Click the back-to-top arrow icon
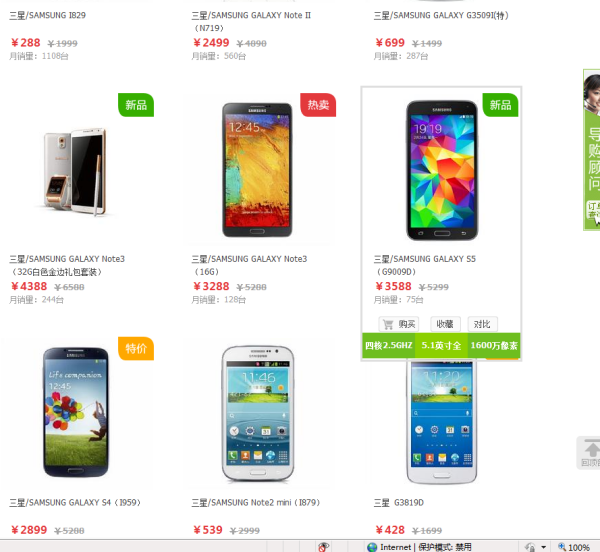 (x=591, y=449)
